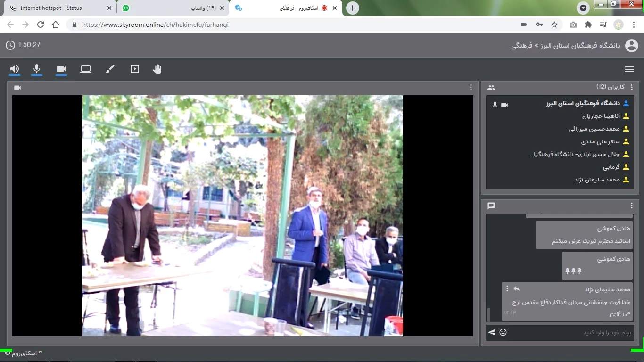644x362 pixels.
Task: Expand the video panel options menu
Action: [471, 88]
